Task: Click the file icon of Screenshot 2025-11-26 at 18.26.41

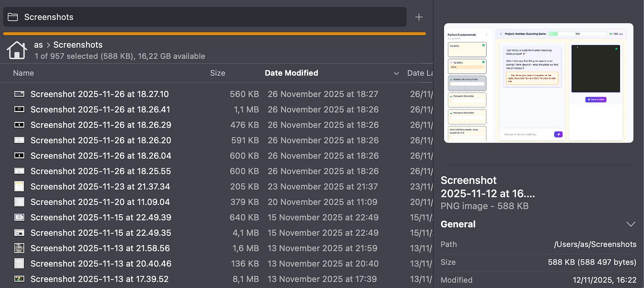Action: (x=19, y=110)
